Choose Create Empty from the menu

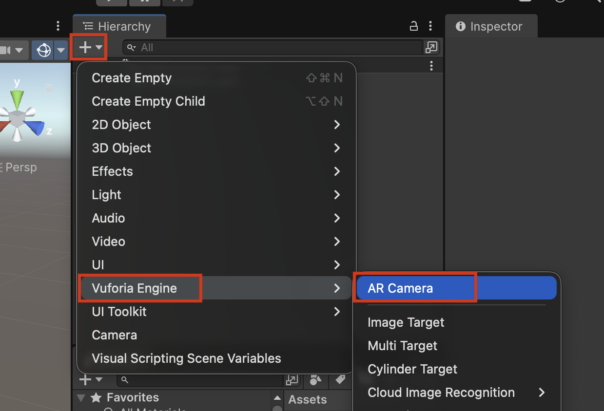pyautogui.click(x=132, y=78)
